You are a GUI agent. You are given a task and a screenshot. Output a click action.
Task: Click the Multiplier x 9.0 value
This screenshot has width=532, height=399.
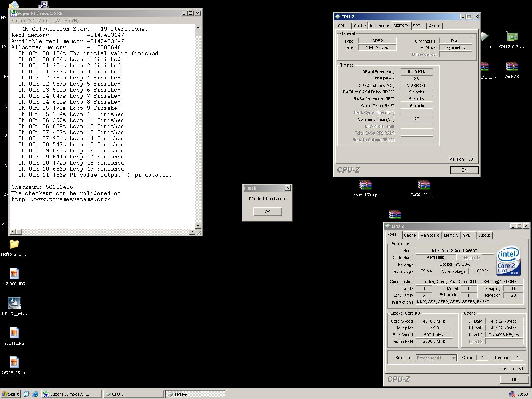pyautogui.click(x=434, y=328)
